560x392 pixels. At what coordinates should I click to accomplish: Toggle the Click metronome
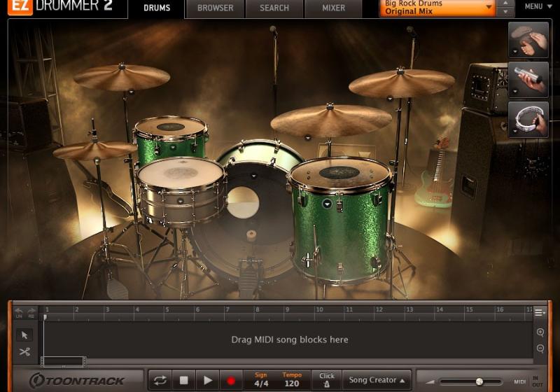coord(327,380)
